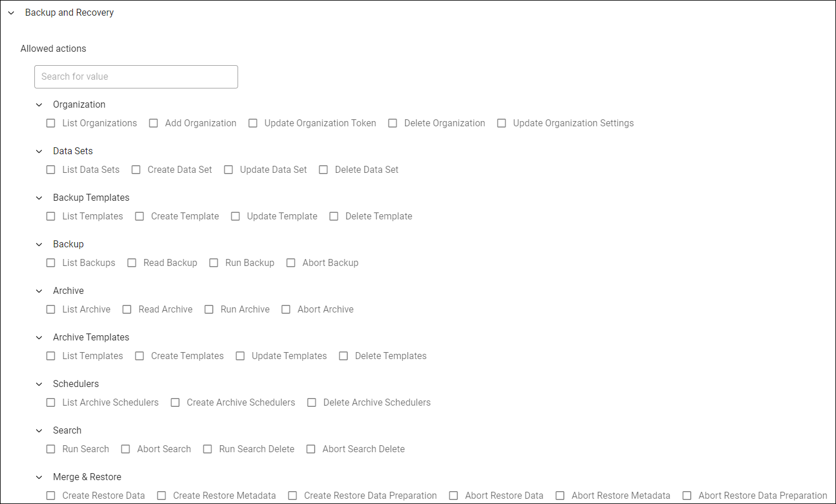The image size is (836, 504).
Task: Enable Create Restore Data Preparation
Action: 292,495
